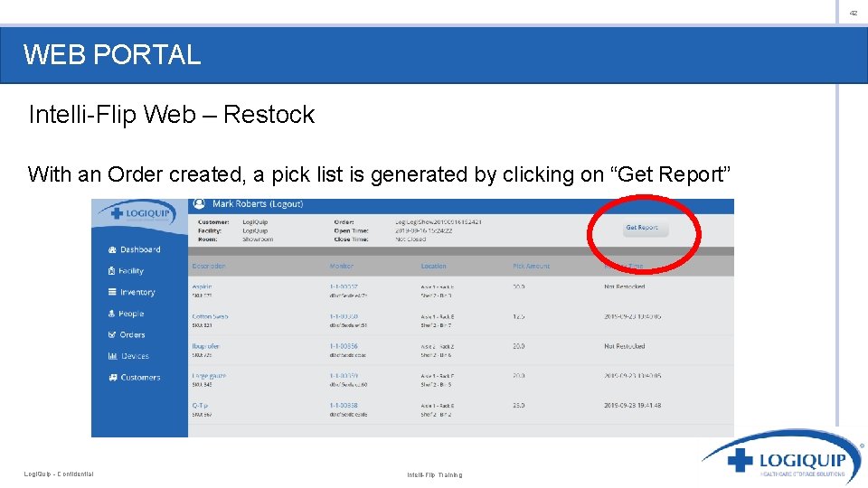Click monitor link 1-1-00350 in Cotton Swab row

(x=344, y=316)
